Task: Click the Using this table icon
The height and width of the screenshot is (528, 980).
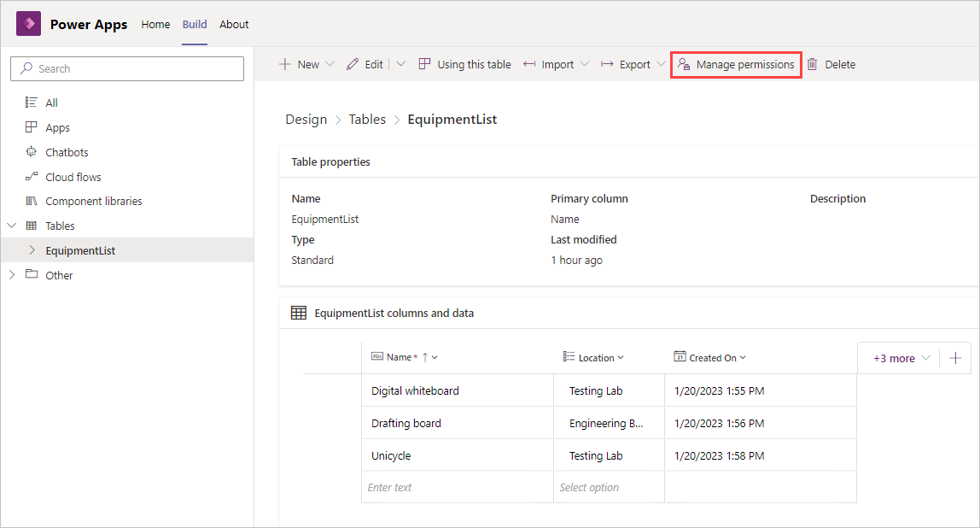Action: coord(424,64)
